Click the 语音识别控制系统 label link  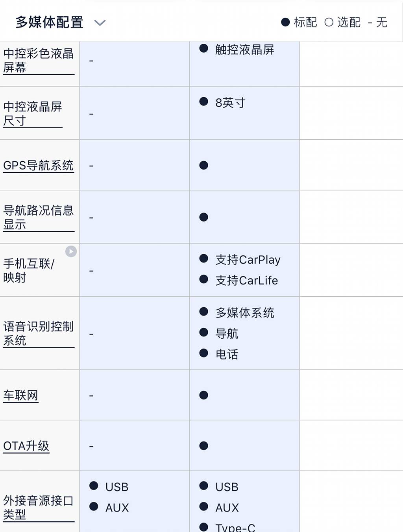tap(38, 333)
